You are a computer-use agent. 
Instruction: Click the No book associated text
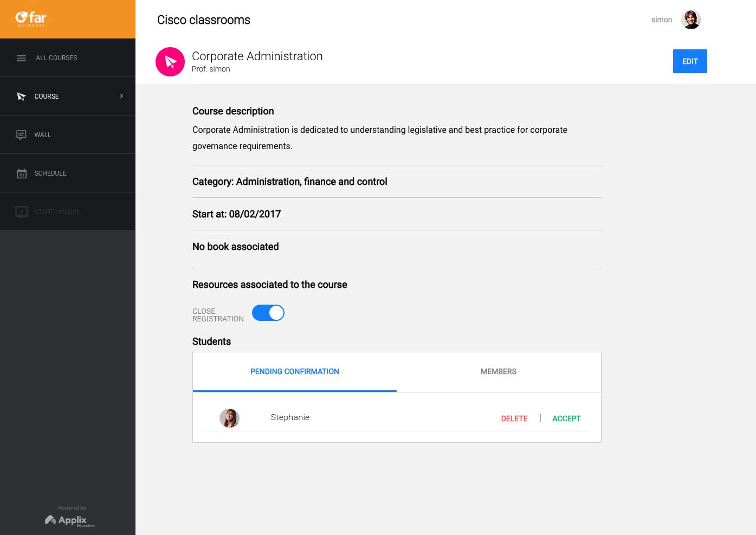point(236,247)
